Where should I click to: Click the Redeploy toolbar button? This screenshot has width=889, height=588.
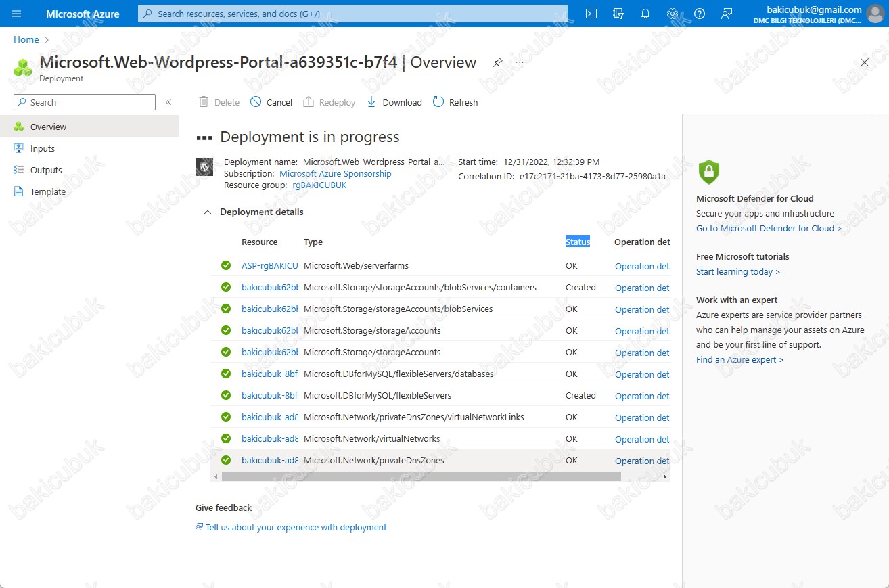[x=329, y=102]
